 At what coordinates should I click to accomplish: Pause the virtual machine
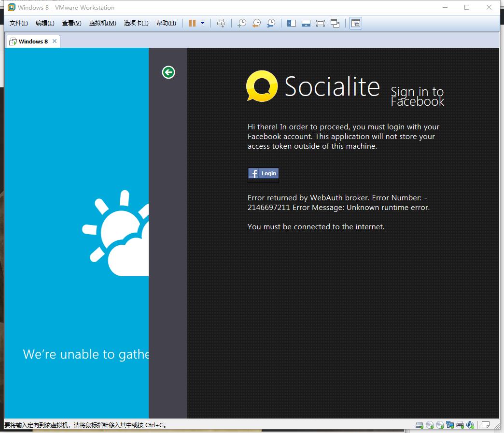(192, 23)
